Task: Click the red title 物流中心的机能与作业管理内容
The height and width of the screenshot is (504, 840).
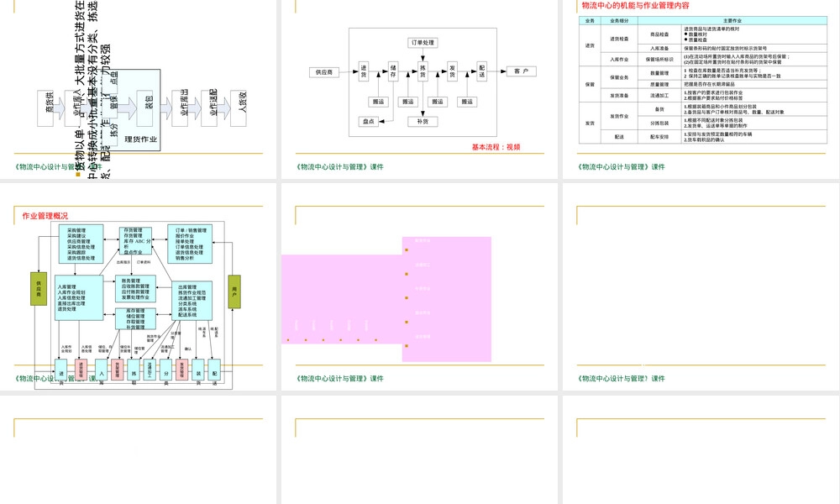Action: [x=635, y=5]
